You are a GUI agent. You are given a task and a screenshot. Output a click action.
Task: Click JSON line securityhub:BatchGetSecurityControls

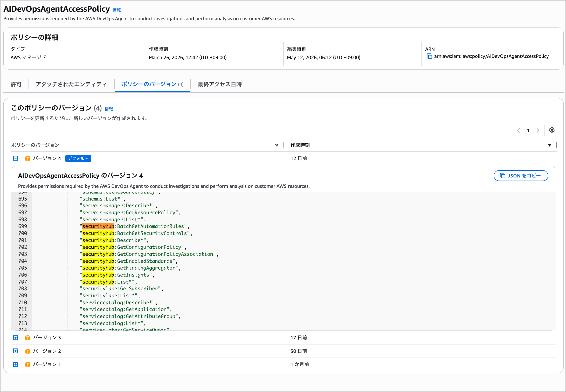point(136,233)
